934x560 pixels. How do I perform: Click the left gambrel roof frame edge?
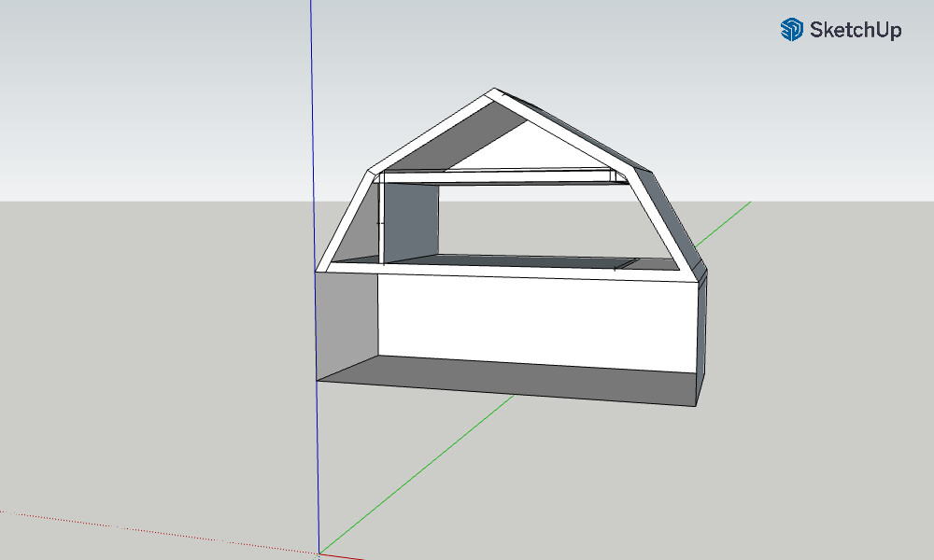click(x=347, y=217)
